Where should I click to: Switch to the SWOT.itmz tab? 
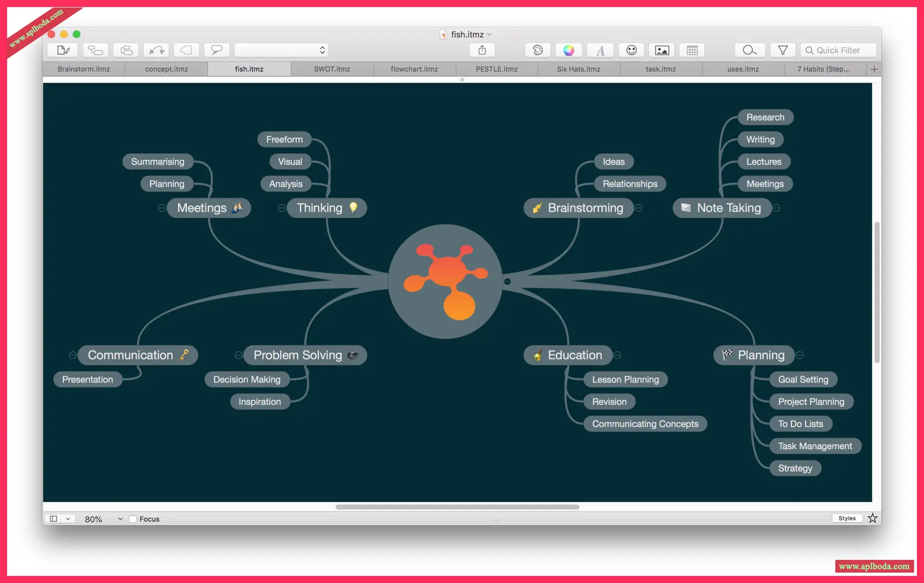click(x=332, y=69)
